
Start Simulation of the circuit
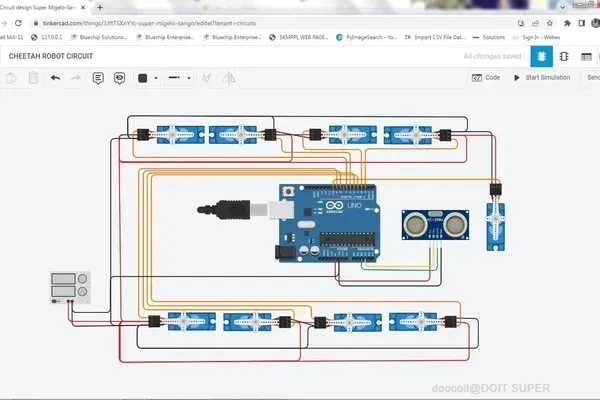pos(542,78)
